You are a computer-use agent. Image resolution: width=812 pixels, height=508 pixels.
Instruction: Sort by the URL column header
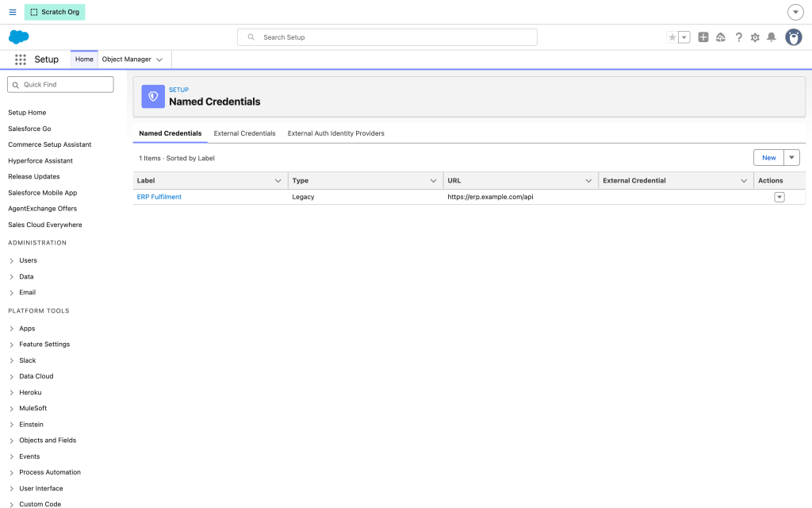[454, 181]
